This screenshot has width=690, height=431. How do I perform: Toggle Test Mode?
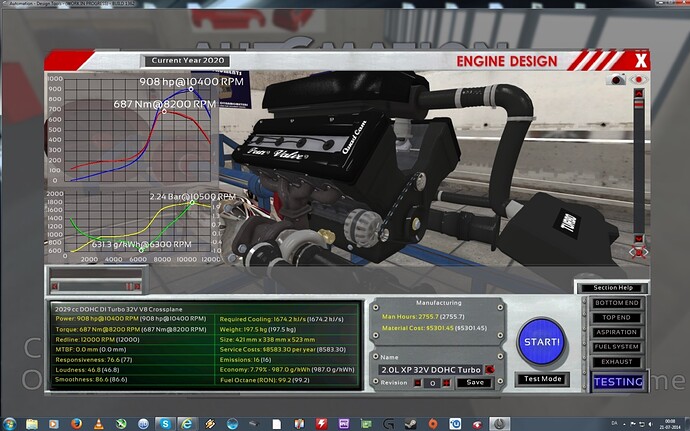tap(540, 379)
